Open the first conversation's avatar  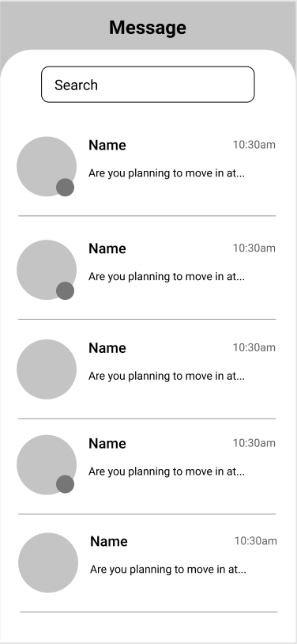point(47,166)
